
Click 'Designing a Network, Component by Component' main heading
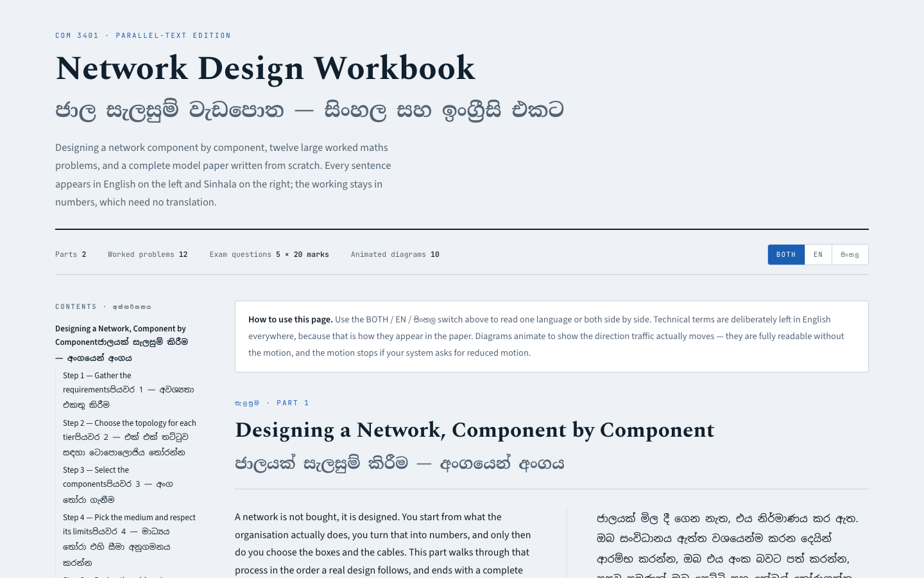coord(475,430)
